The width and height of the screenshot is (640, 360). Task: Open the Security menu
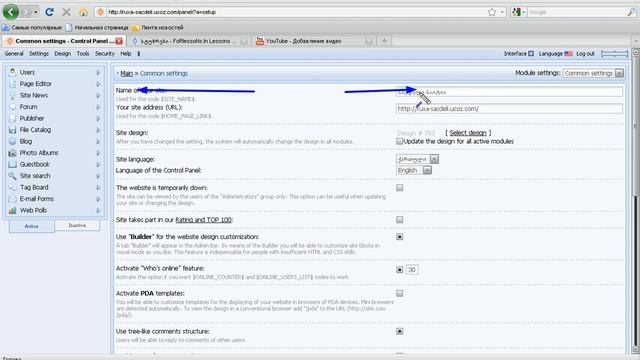point(105,53)
